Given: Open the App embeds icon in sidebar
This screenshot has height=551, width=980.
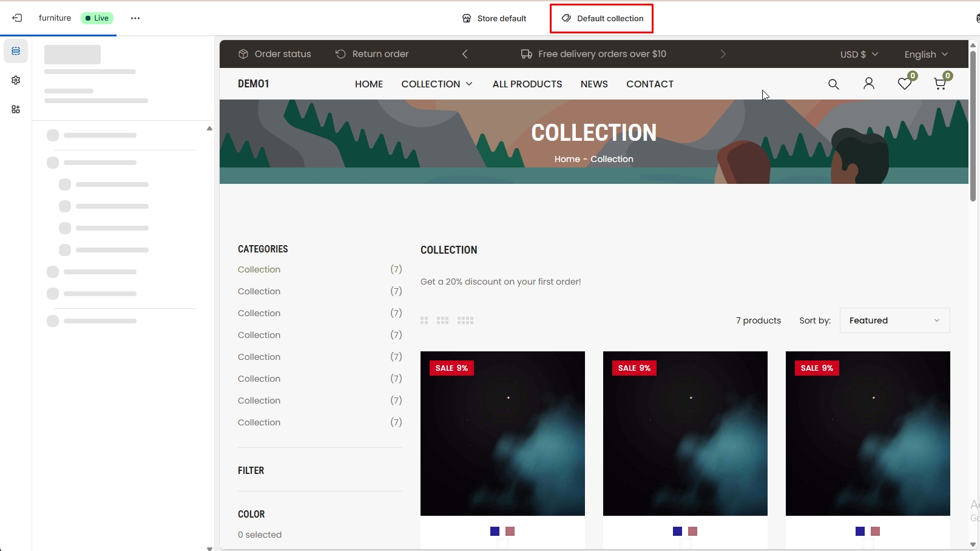Looking at the screenshot, I should point(16,109).
